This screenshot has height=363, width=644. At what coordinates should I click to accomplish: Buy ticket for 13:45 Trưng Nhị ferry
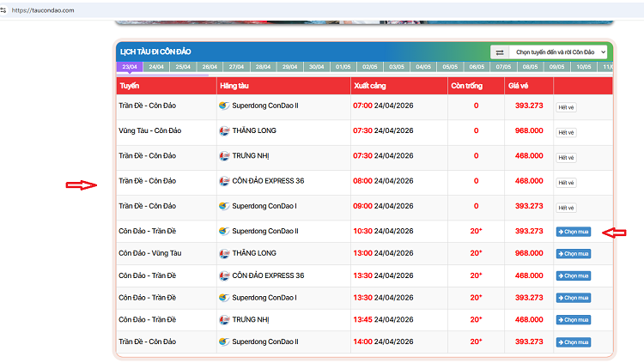click(573, 319)
